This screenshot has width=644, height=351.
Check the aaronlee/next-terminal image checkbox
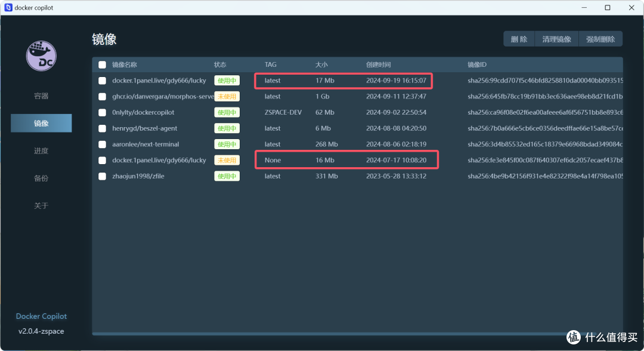click(103, 144)
